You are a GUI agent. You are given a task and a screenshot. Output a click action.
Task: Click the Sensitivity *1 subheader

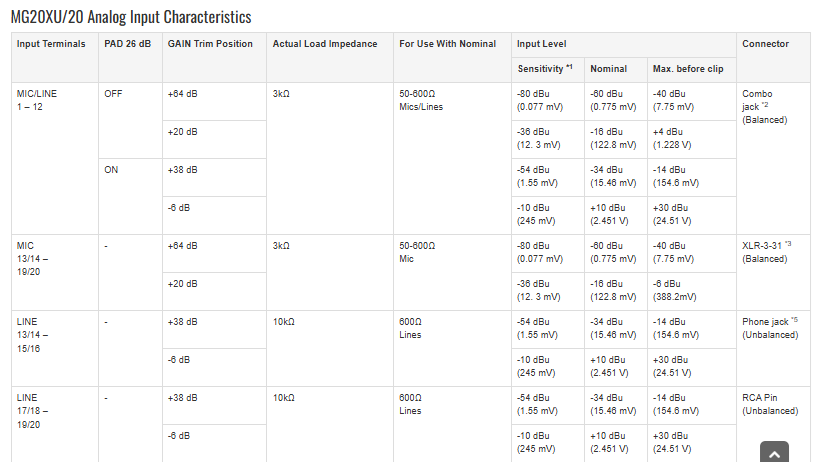[x=548, y=70]
